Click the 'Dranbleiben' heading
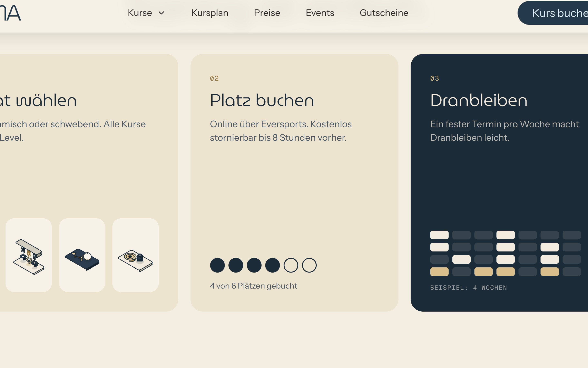This screenshot has width=588, height=368. 479,100
